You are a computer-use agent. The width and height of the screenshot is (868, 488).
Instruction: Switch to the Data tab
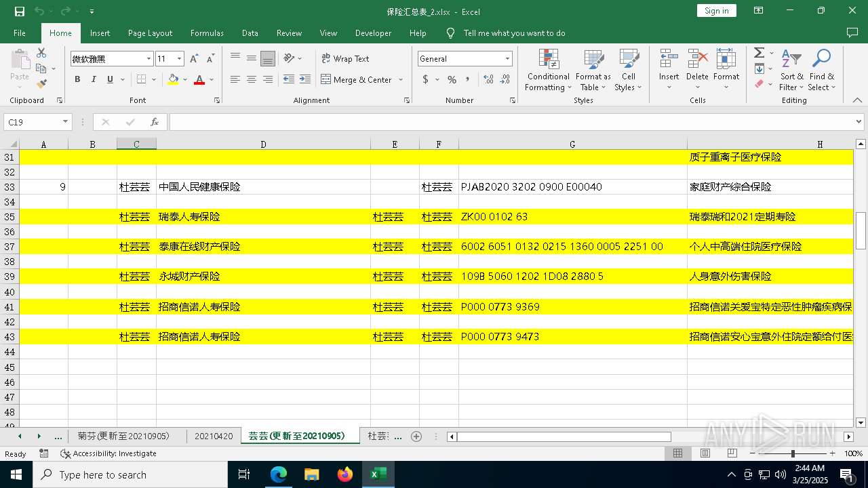click(x=250, y=33)
